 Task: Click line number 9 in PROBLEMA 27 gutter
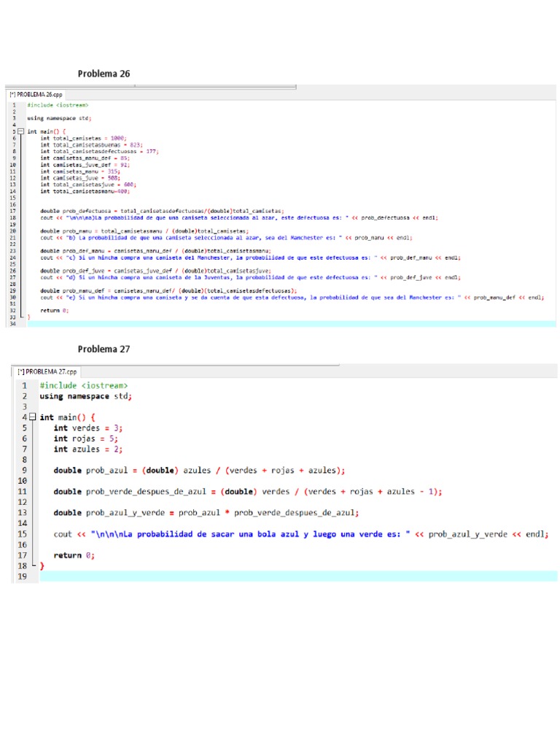[23, 471]
